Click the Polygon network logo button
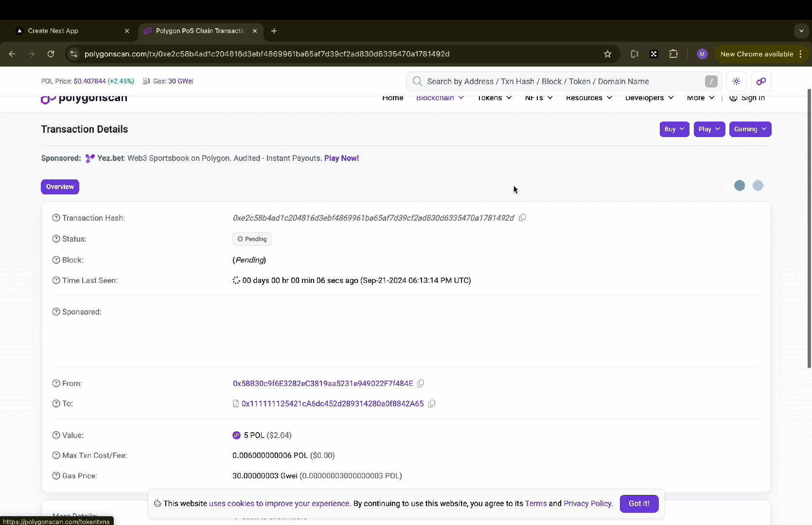812x525 pixels. [x=761, y=81]
